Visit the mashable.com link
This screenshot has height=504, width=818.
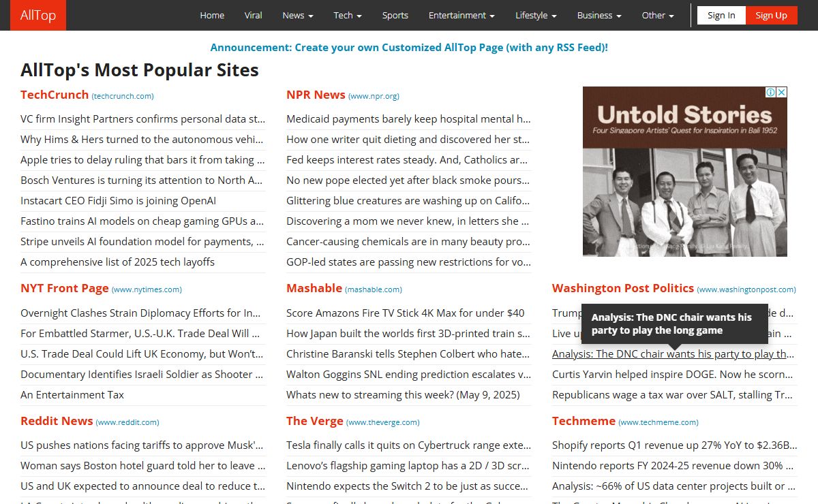[374, 289]
